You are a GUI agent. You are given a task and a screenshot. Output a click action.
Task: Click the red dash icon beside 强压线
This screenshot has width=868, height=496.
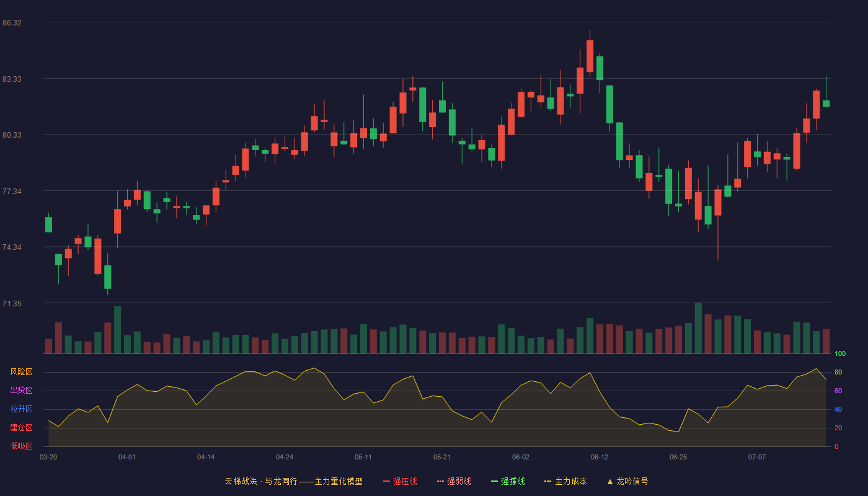click(x=386, y=481)
